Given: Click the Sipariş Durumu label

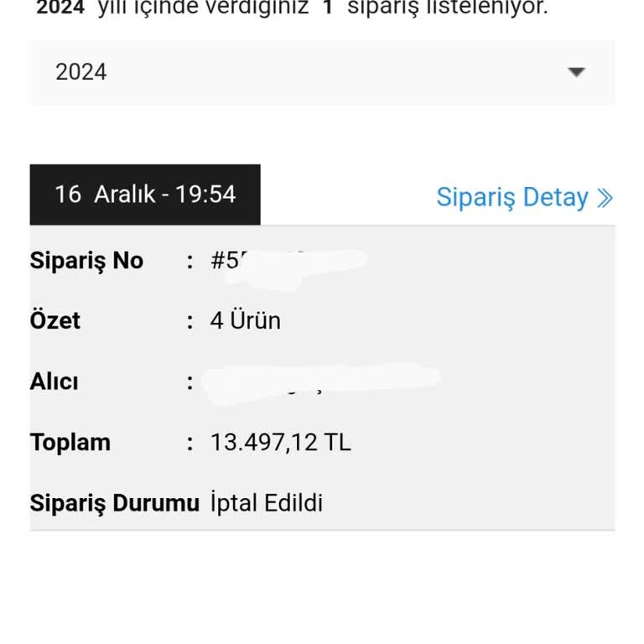Looking at the screenshot, I should (x=114, y=503).
